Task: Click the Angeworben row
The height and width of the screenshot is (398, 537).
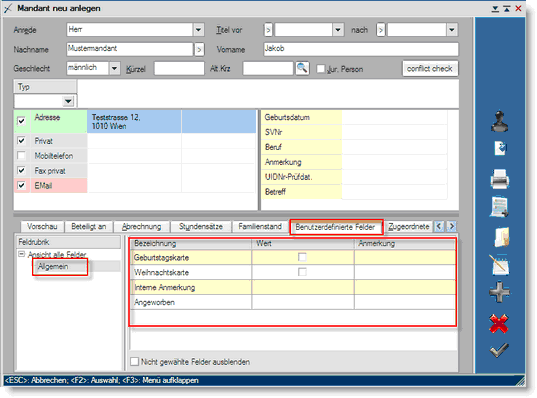Action: (x=293, y=302)
